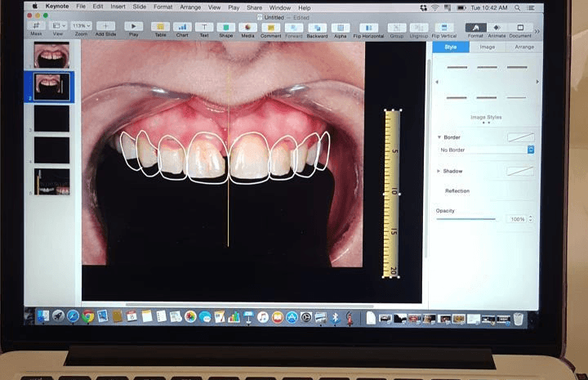Open the Apple menu
This screenshot has height=380, width=588.
(x=35, y=6)
